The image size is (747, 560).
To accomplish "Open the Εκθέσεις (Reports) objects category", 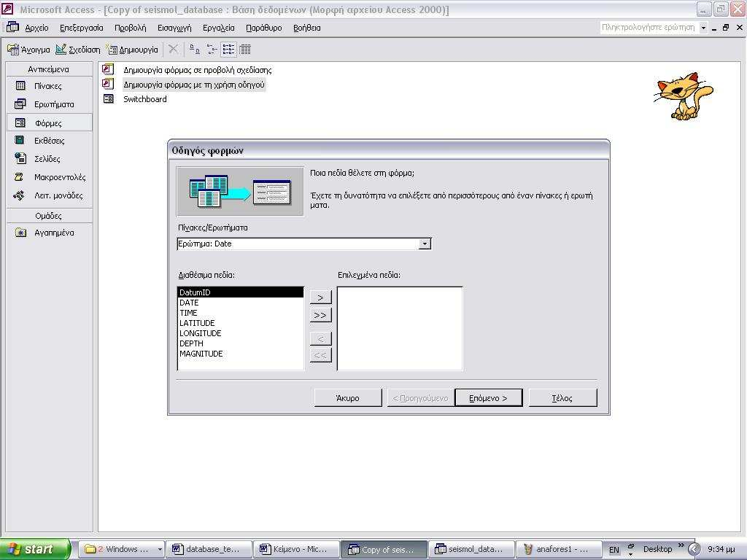I will point(50,141).
